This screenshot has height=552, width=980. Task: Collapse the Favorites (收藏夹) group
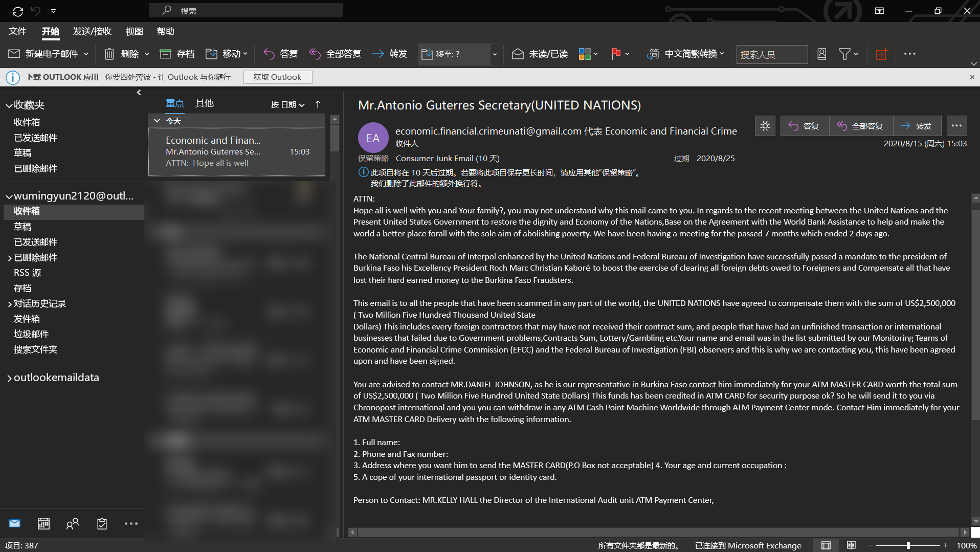pyautogui.click(x=9, y=105)
